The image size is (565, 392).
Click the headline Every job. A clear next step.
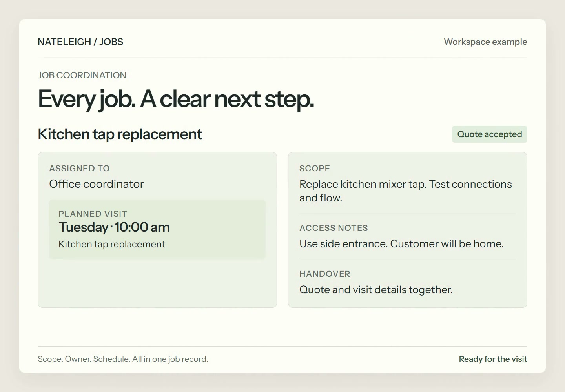pyautogui.click(x=176, y=99)
